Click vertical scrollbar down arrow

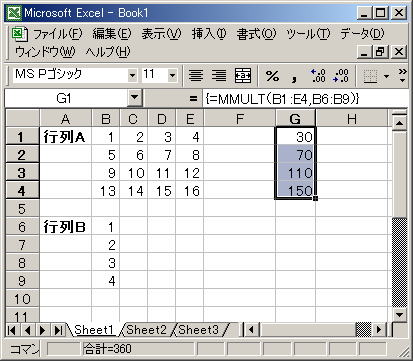tap(399, 314)
